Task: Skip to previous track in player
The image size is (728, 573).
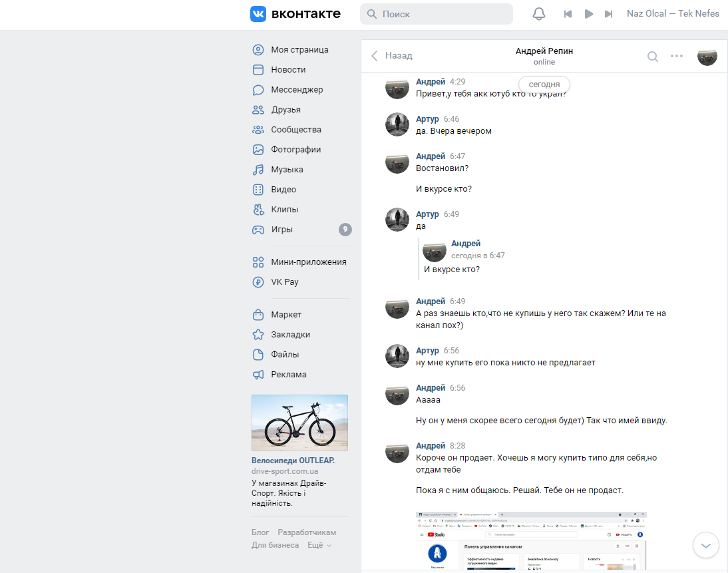Action: 568,14
